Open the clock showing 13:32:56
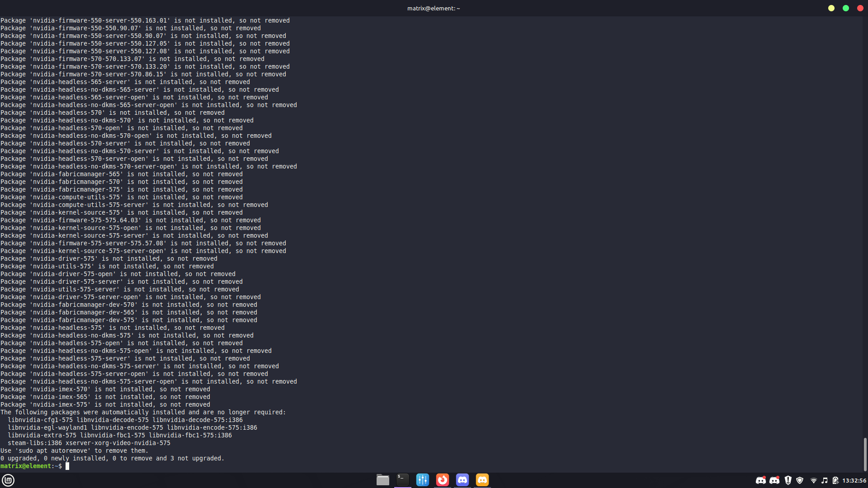The height and width of the screenshot is (488, 868). click(854, 480)
